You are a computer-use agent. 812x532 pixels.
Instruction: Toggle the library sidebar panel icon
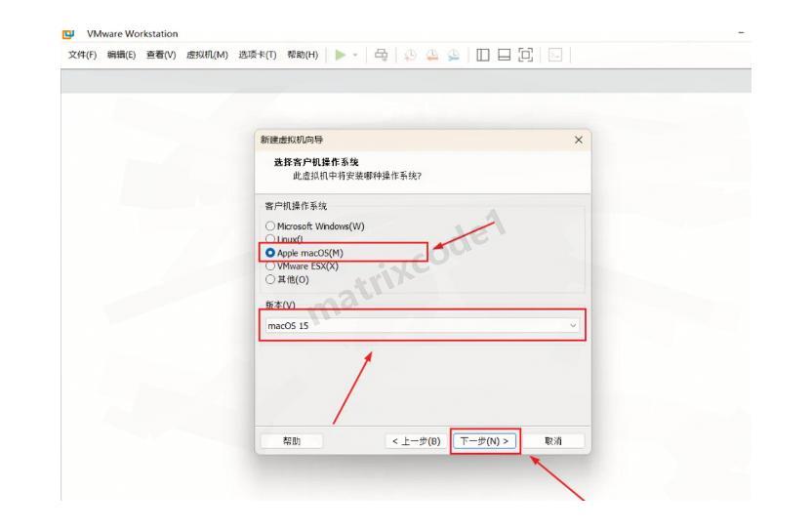click(x=483, y=55)
